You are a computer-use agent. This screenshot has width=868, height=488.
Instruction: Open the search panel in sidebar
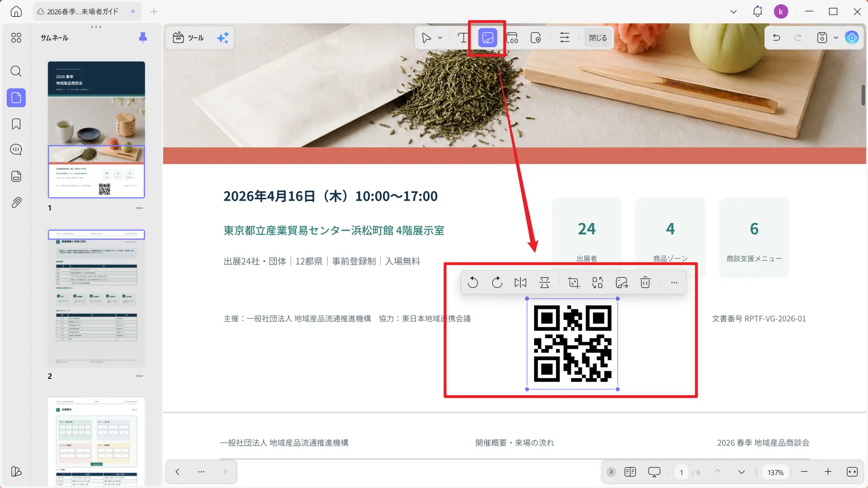[x=16, y=71]
